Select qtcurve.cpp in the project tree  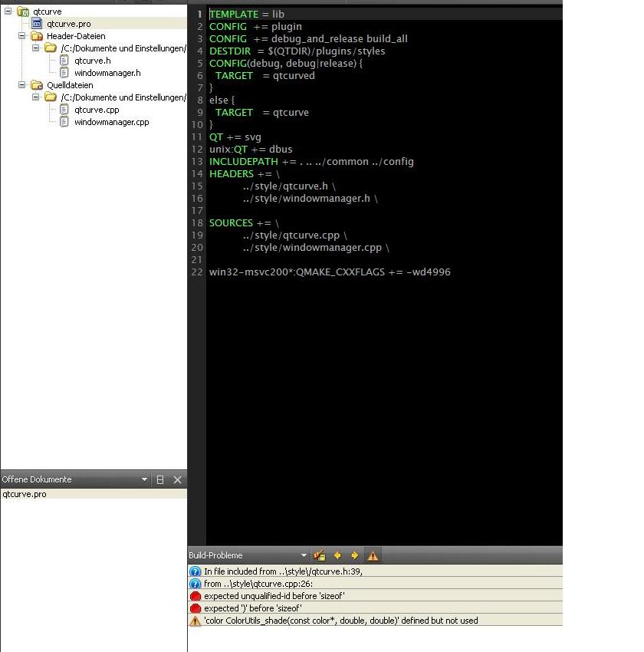[x=97, y=110]
